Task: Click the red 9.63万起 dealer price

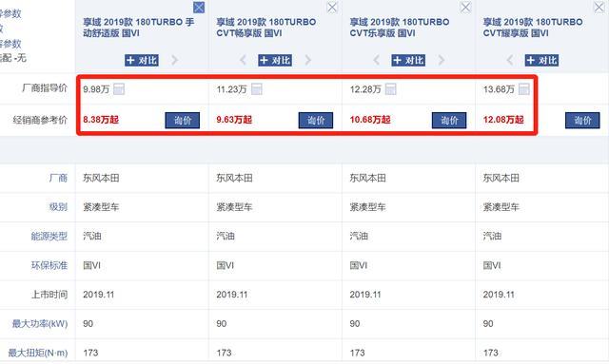Action: [x=234, y=120]
